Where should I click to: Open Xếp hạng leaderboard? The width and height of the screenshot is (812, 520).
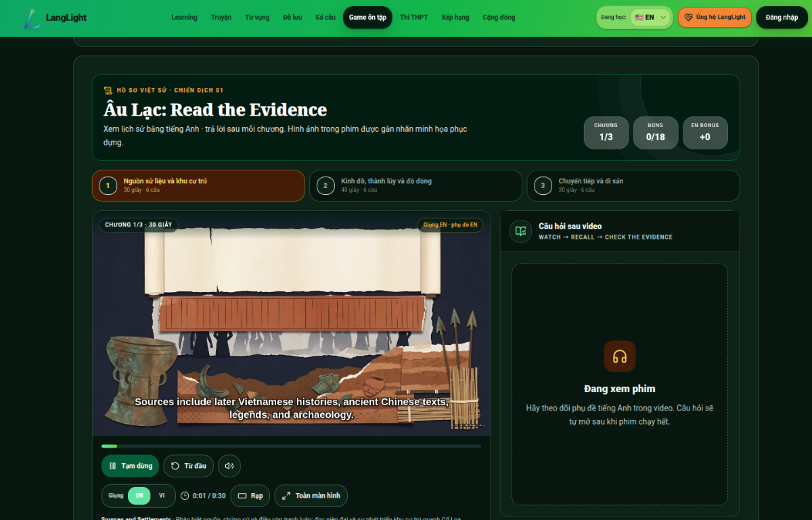point(455,18)
